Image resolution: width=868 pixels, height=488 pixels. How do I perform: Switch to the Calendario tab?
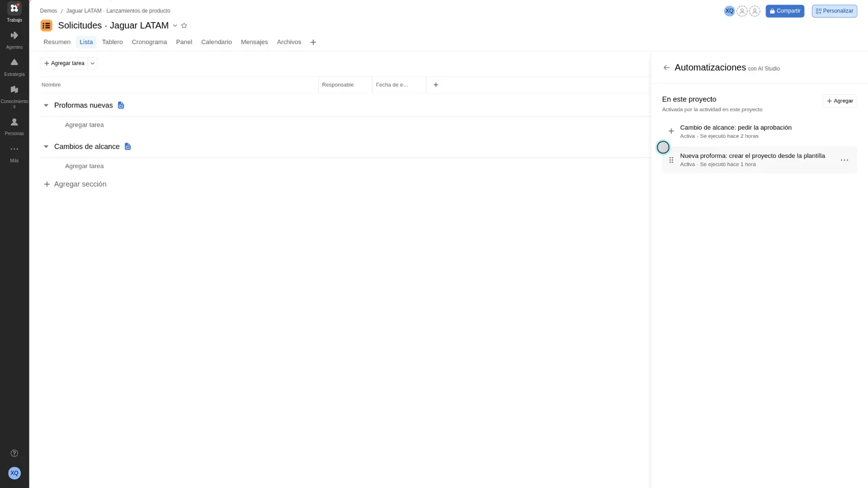pos(216,42)
